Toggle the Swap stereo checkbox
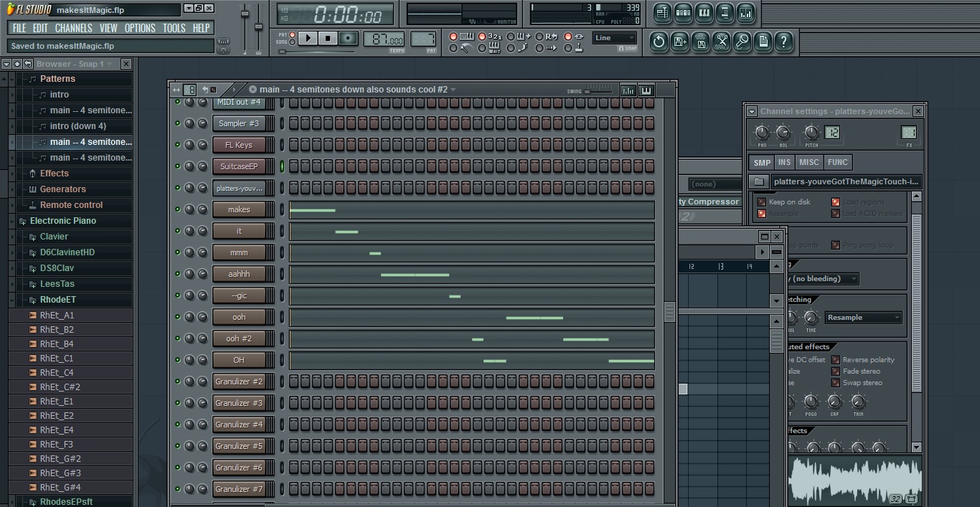 coord(835,383)
